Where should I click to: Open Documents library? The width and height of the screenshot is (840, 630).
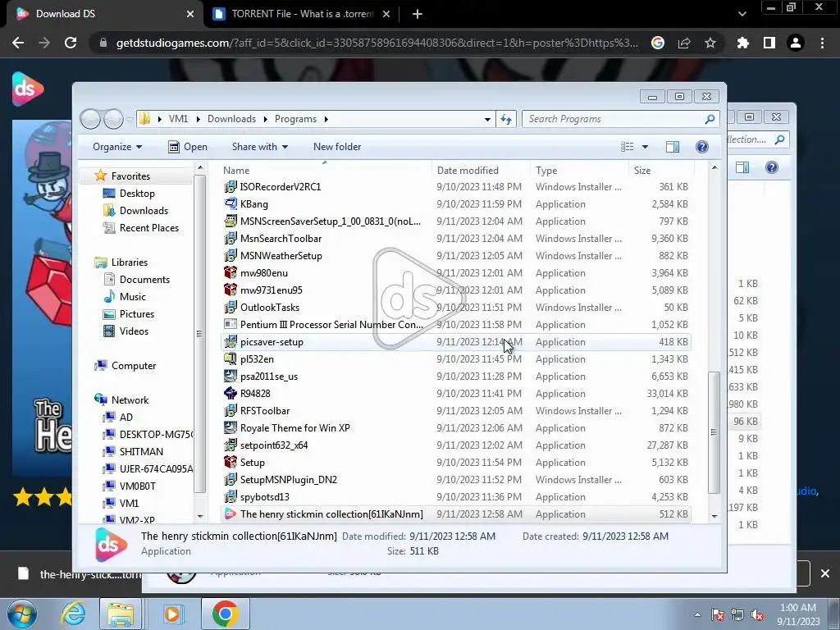144,280
